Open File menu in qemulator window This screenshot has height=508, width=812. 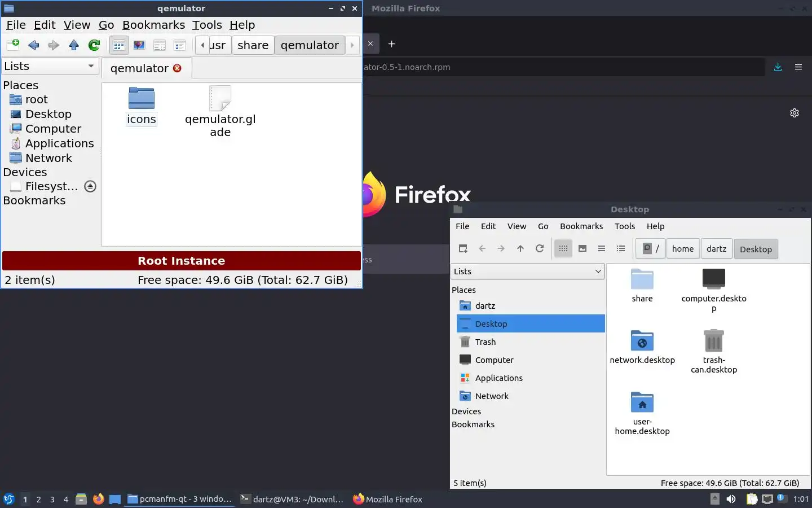16,25
